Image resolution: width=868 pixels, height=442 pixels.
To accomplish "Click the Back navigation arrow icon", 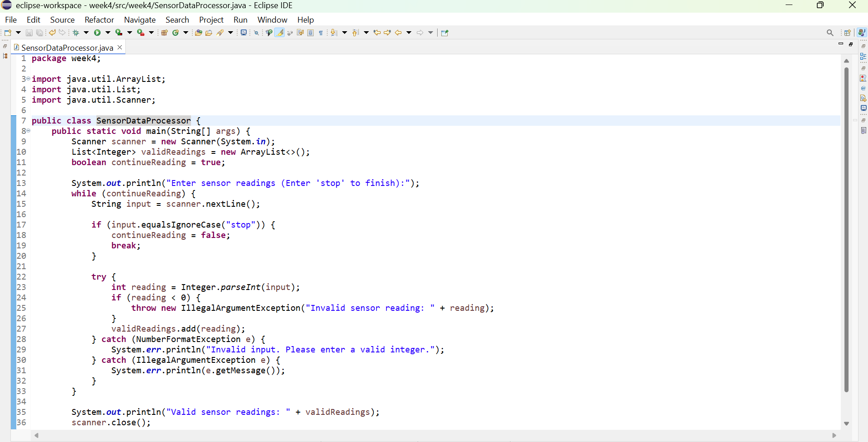I will point(398,33).
